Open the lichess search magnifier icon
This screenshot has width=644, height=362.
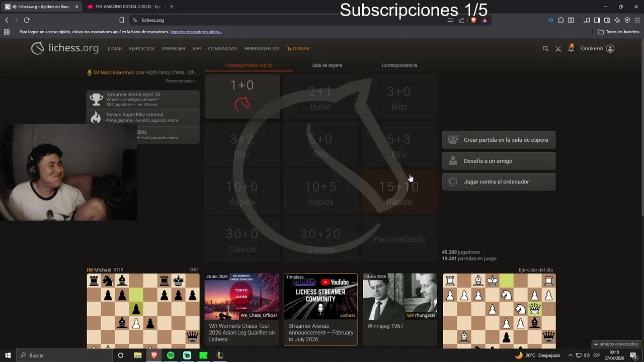pyautogui.click(x=545, y=49)
